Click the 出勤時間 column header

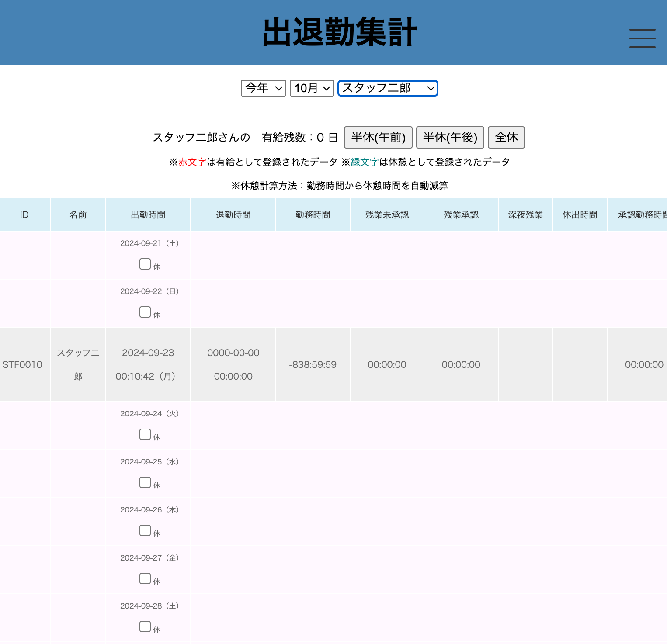(148, 215)
